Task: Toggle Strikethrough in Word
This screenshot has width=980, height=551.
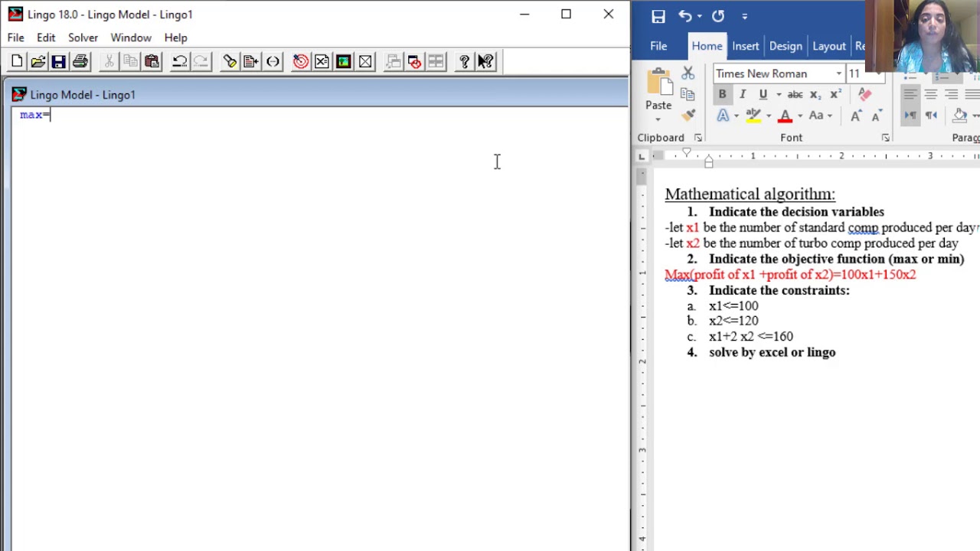Action: 795,94
